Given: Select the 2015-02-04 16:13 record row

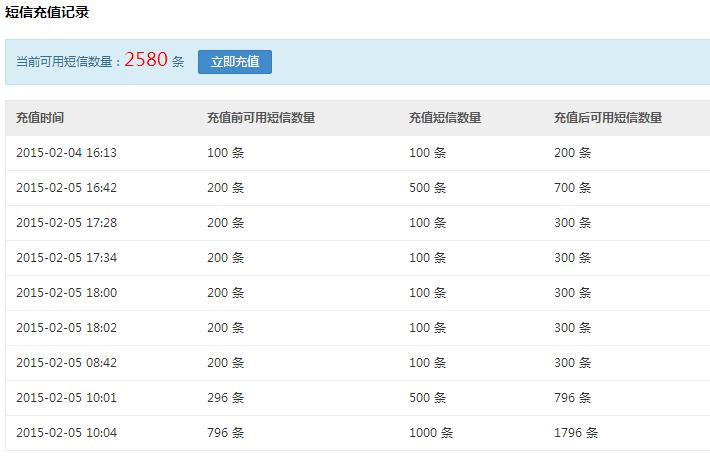Looking at the screenshot, I should click(x=66, y=153).
